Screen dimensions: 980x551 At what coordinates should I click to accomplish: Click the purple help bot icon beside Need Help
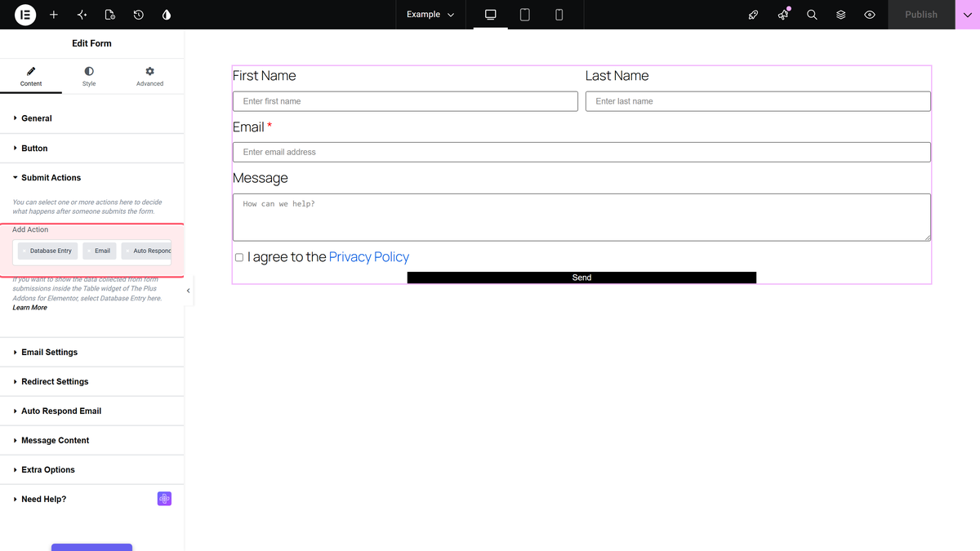[x=164, y=499]
